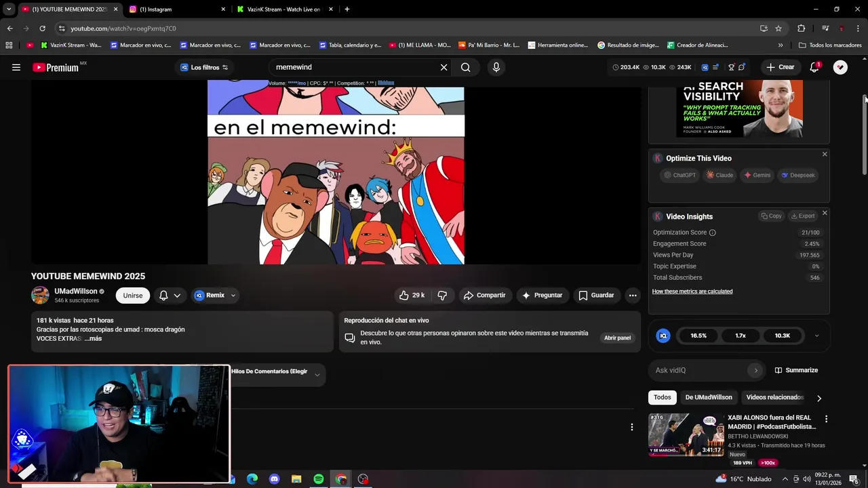
Task: Open more actions ellipsis under the video
Action: tap(632, 295)
